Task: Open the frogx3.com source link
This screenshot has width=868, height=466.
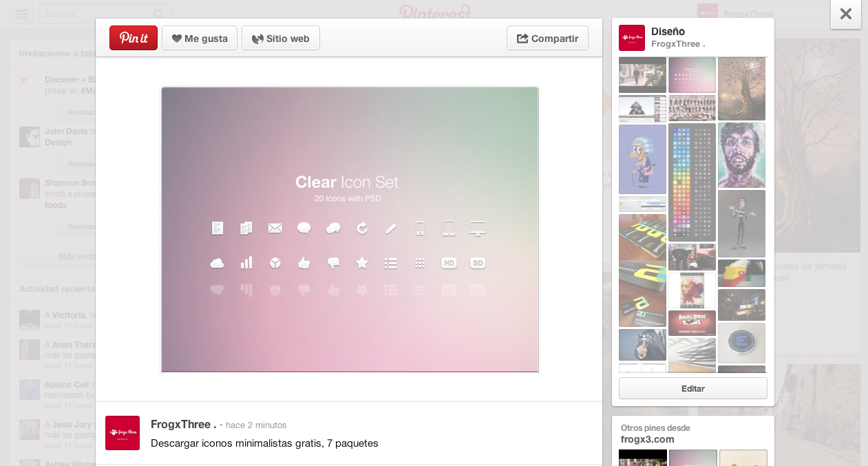Action: click(647, 439)
